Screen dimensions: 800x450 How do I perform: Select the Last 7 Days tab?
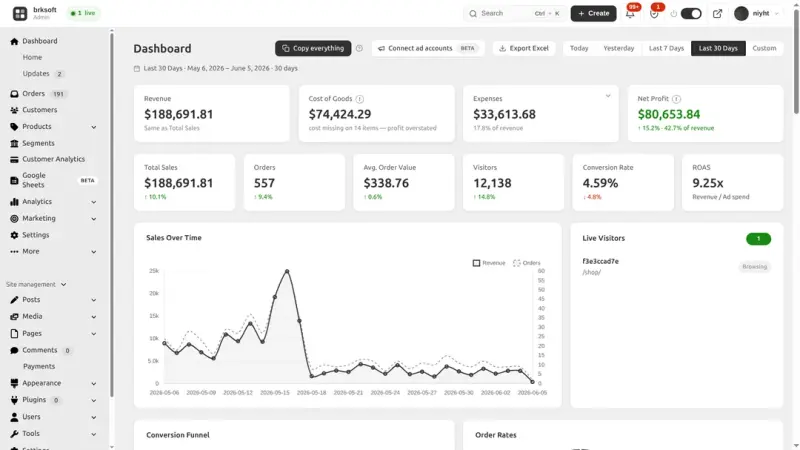click(666, 48)
